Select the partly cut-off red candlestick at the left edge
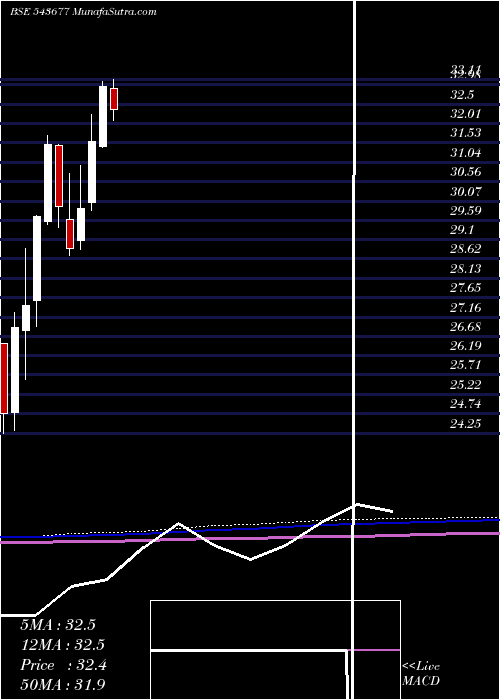This screenshot has height=700, width=500. 4,379
